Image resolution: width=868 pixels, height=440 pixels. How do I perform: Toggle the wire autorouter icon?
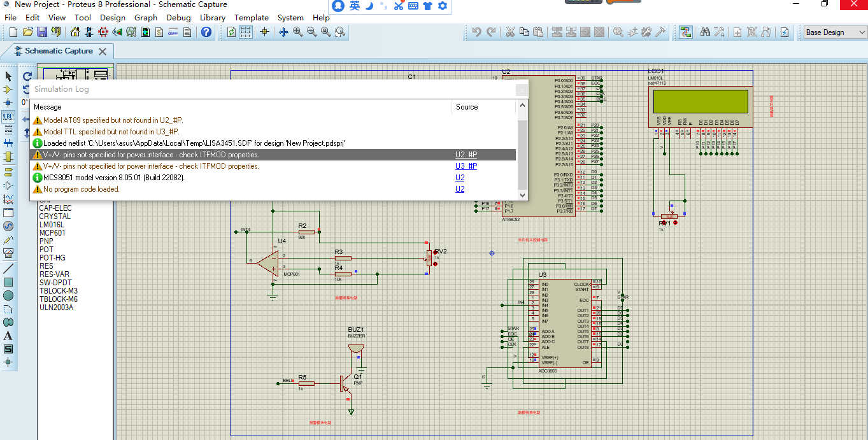point(686,32)
